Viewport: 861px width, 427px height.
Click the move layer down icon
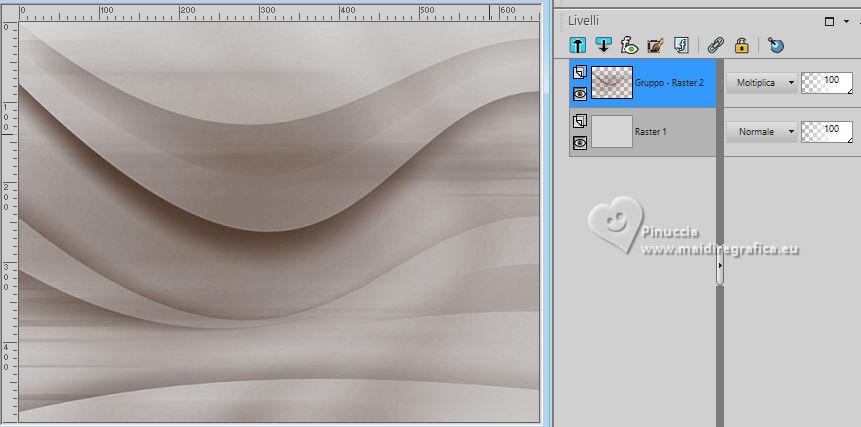tap(604, 45)
